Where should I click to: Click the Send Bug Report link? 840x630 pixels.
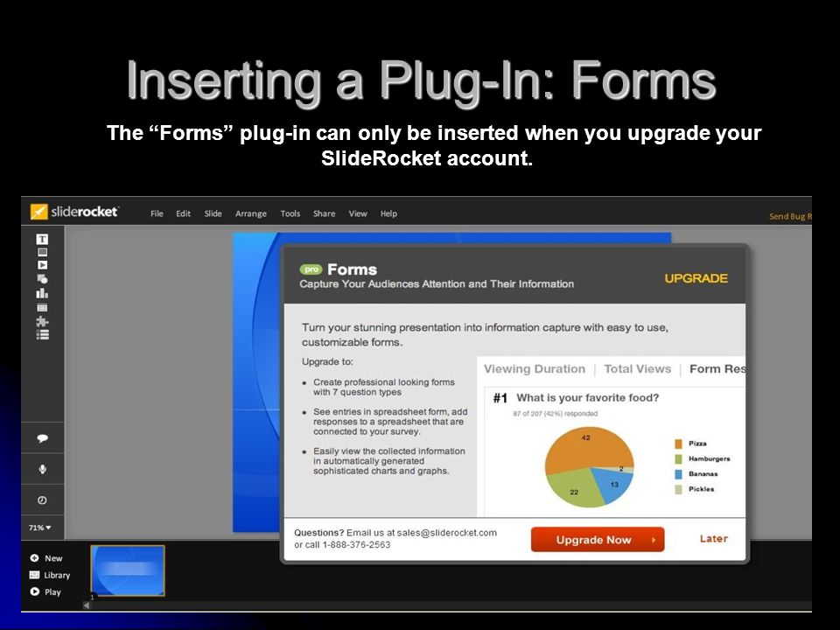pyautogui.click(x=790, y=216)
